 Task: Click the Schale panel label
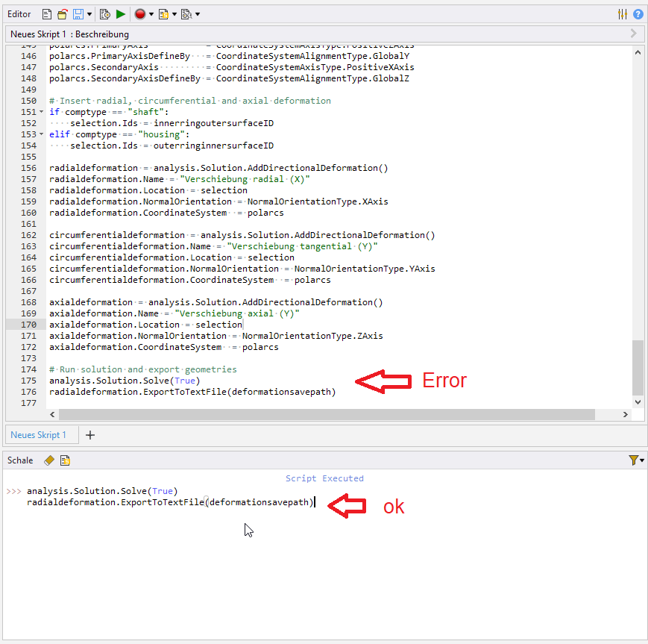[20, 460]
